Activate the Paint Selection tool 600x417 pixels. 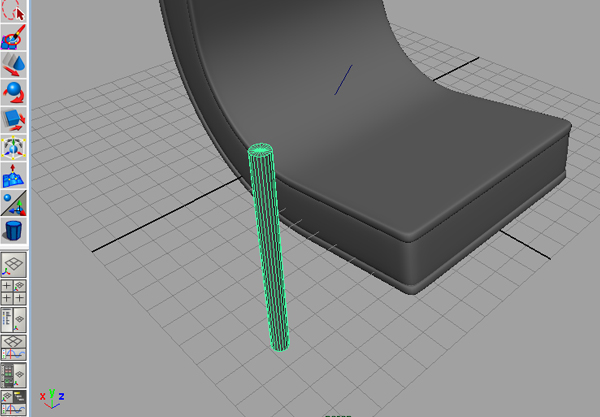[13, 40]
